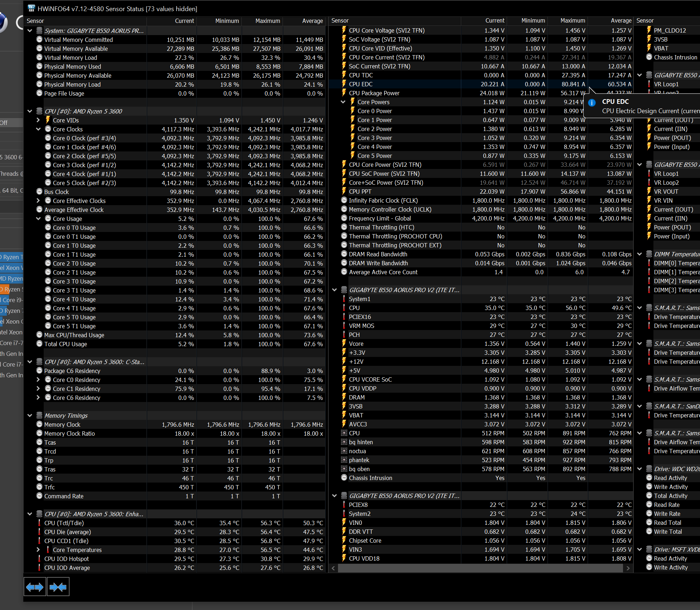Collapse the Core Usage tree node
The image size is (700, 610).
coord(38,219)
